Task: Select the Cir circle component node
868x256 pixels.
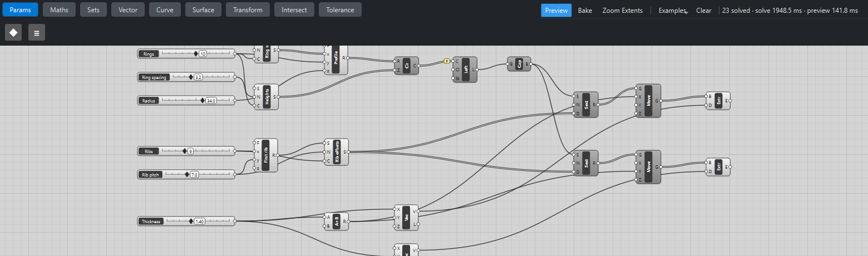Action: point(407,66)
